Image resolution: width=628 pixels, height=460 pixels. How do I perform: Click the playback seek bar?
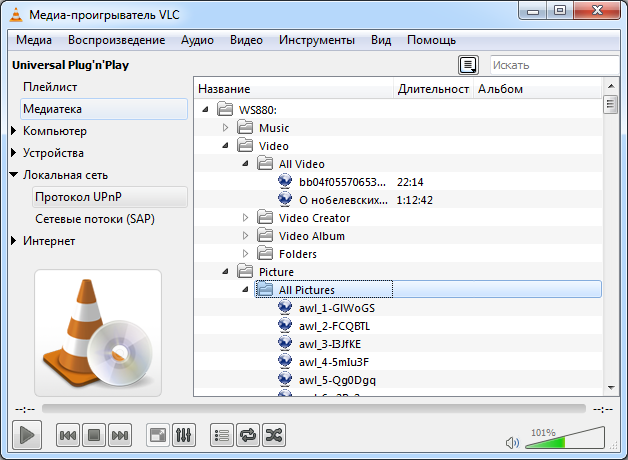314,409
